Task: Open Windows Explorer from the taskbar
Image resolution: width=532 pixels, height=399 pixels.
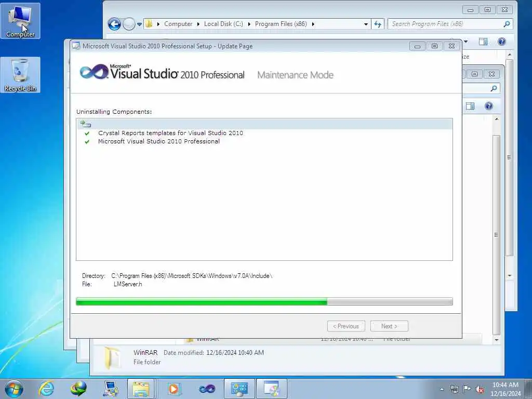Action: (141, 389)
